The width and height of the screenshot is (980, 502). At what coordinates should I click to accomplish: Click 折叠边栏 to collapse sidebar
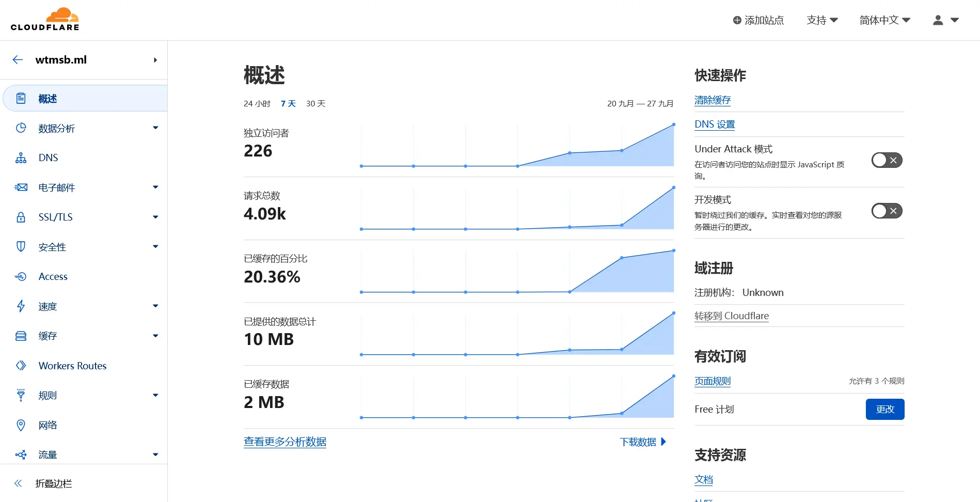(x=54, y=483)
